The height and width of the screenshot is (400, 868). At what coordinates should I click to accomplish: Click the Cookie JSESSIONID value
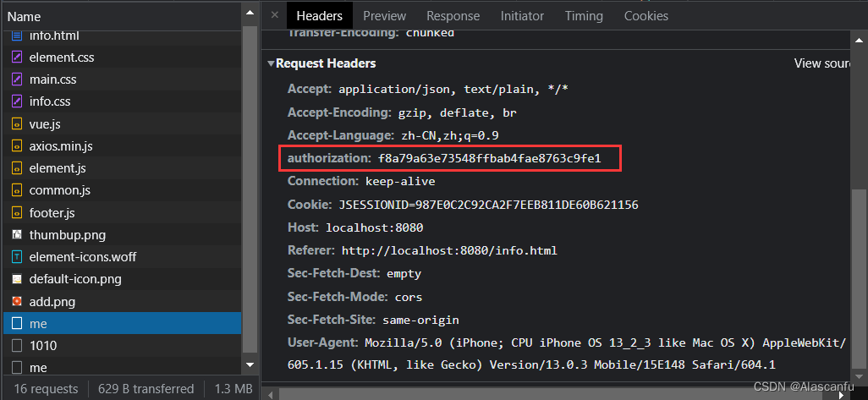pyautogui.click(x=488, y=205)
